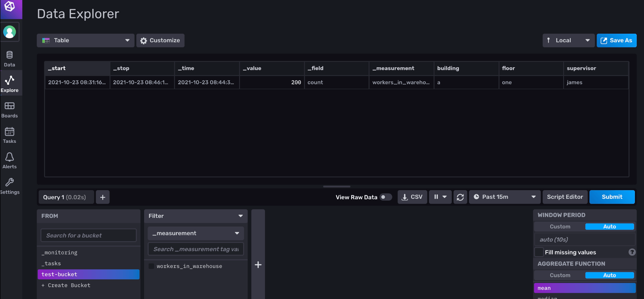
Task: Switch to the Query 1 tab
Action: [x=66, y=197]
